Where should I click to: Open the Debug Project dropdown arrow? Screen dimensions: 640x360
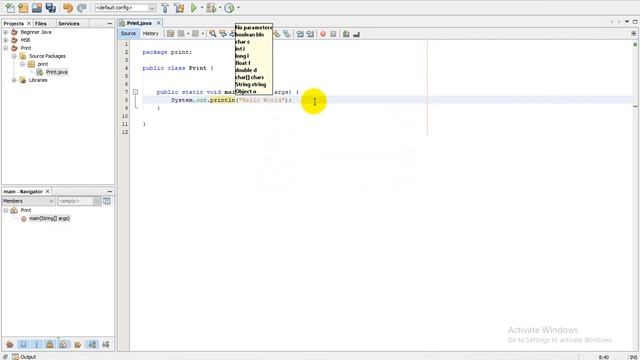[x=220, y=8]
